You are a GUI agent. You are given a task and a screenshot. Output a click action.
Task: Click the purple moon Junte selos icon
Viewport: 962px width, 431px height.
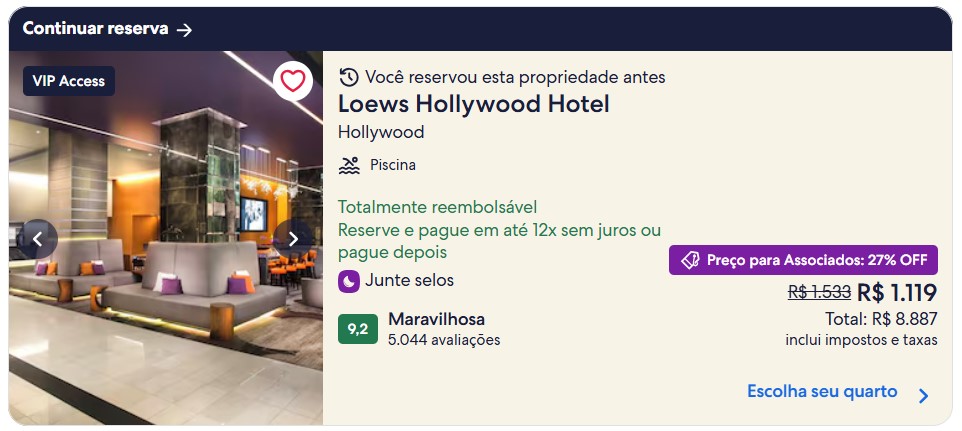point(348,281)
